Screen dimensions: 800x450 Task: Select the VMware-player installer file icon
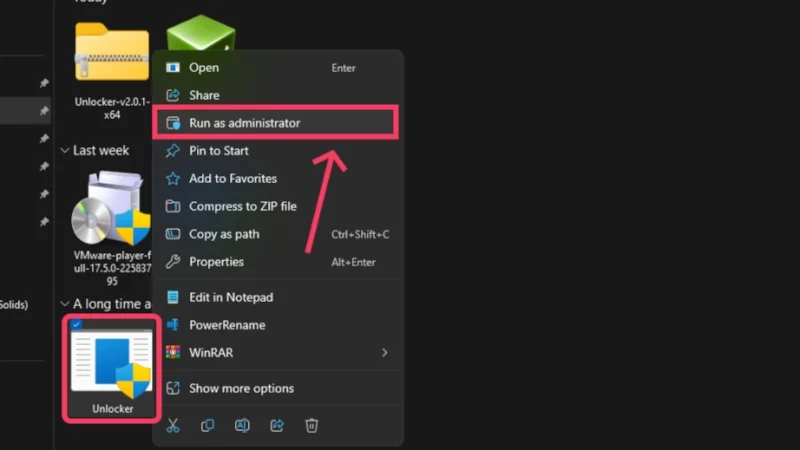(x=111, y=209)
